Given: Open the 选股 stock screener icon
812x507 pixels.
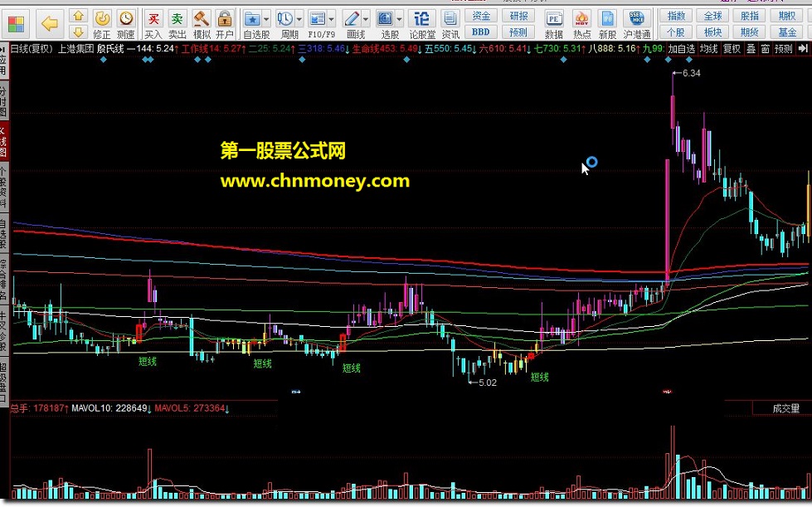Looking at the screenshot, I should (x=386, y=20).
